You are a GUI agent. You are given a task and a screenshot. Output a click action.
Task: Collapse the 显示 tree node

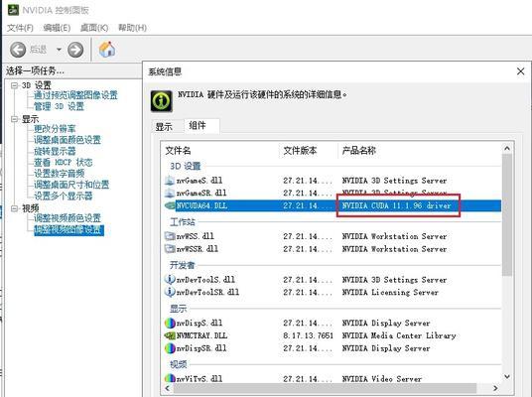coord(14,119)
